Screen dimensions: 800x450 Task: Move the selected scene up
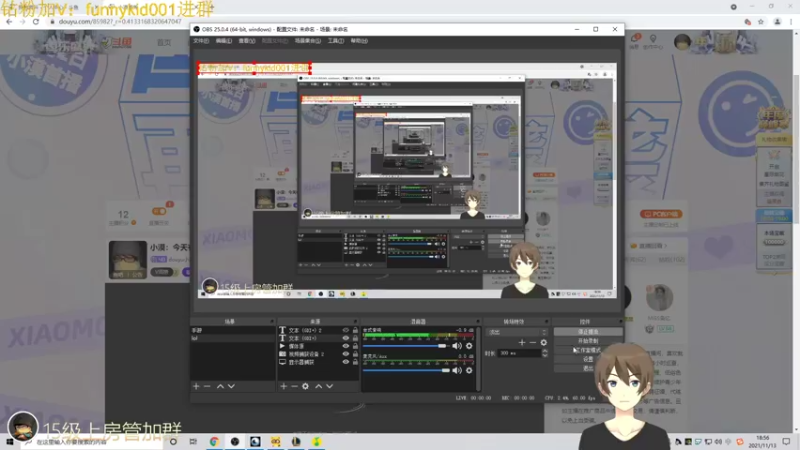220,386
